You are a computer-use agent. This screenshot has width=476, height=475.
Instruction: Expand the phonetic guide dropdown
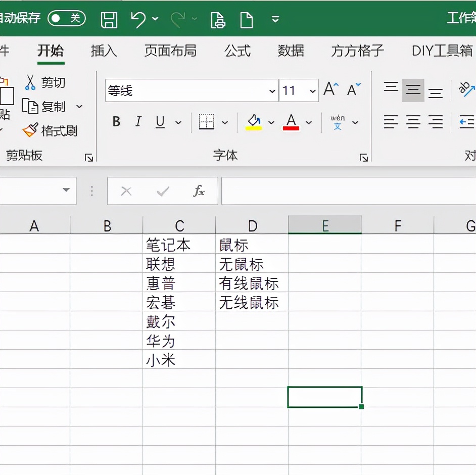(355, 123)
